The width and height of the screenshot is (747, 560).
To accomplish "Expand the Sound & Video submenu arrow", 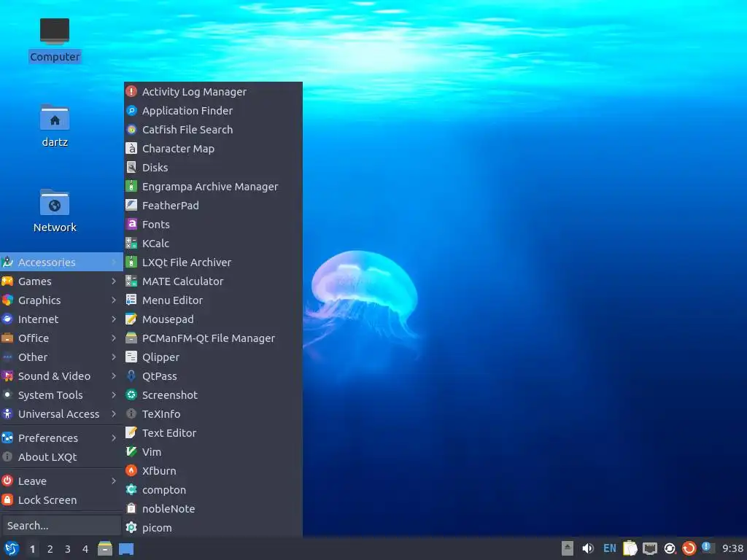I will pyautogui.click(x=114, y=376).
